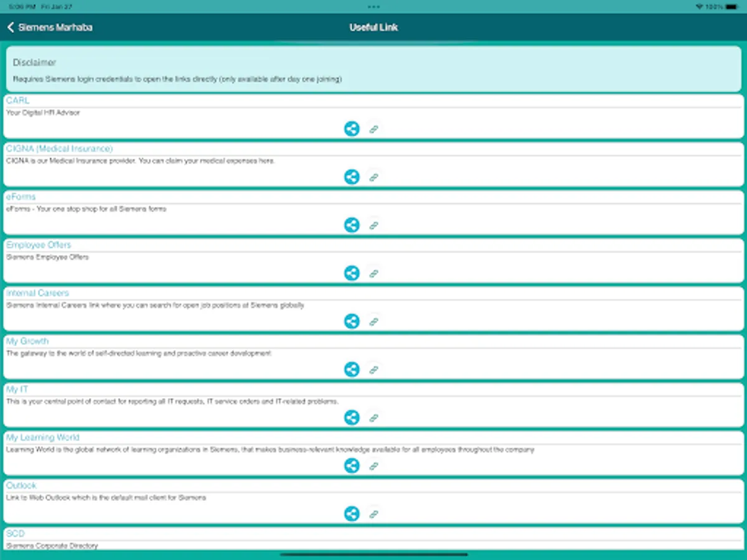Share the My Learning World link

coord(352,465)
